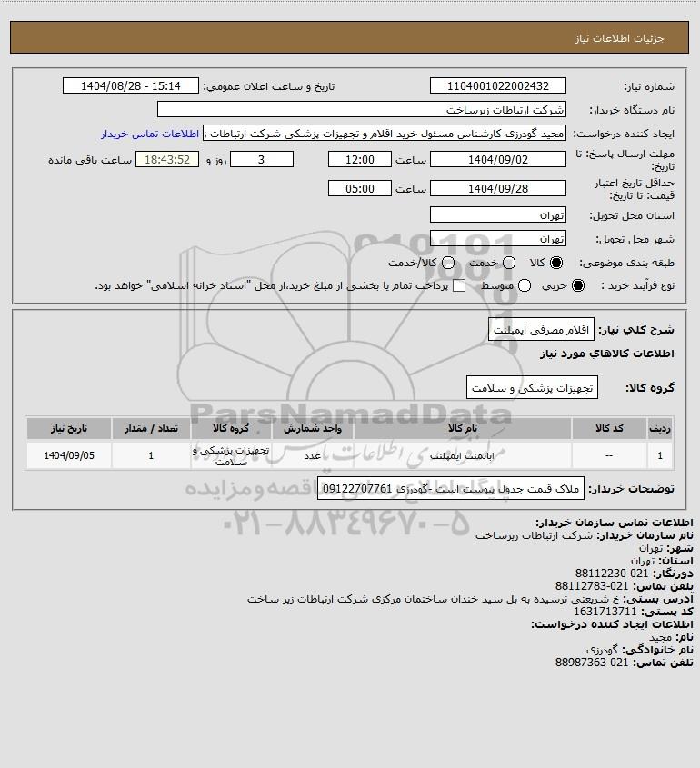Image resolution: width=700 pixels, height=768 pixels.
Task: Click the need number field 1104001022002432
Action: pyautogui.click(x=497, y=85)
